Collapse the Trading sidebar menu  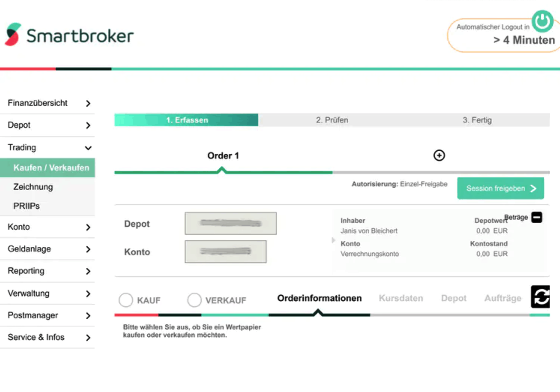(47, 148)
